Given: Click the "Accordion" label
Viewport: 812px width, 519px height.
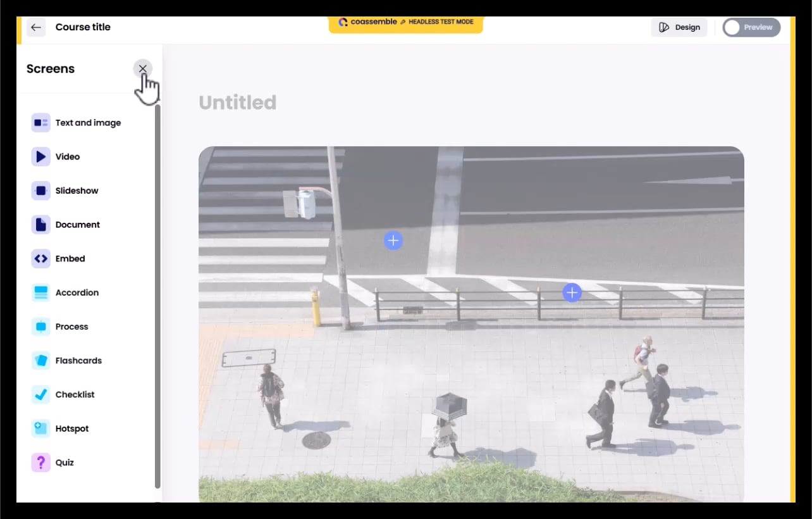Looking at the screenshot, I should pos(77,292).
